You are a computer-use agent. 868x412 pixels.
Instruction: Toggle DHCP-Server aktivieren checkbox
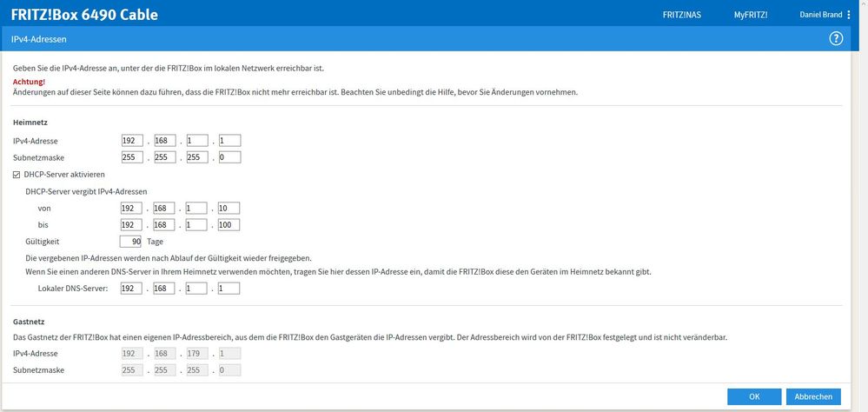17,175
